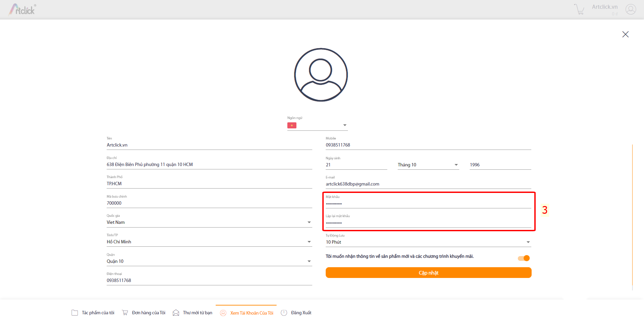Screen dimensions: 644x324
Task: Open the Tháng 10 month dropdown
Action: coord(428,165)
